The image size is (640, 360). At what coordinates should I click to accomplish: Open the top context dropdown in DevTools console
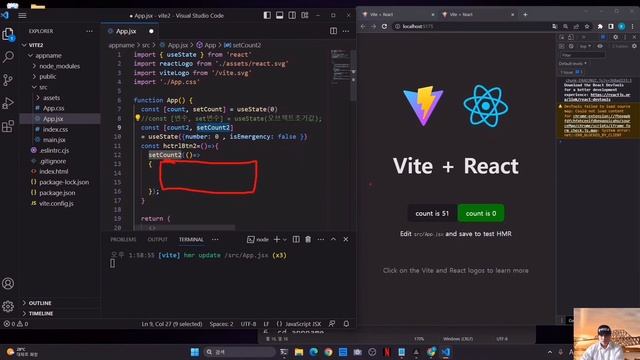click(x=585, y=46)
